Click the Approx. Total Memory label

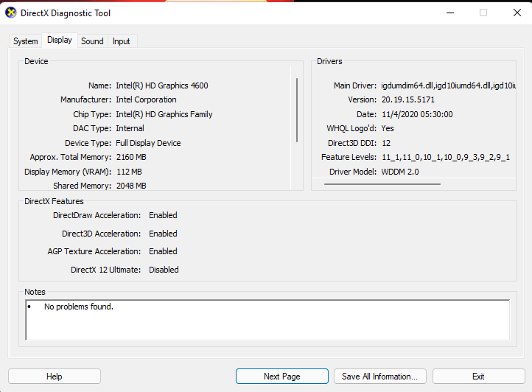pyautogui.click(x=71, y=157)
